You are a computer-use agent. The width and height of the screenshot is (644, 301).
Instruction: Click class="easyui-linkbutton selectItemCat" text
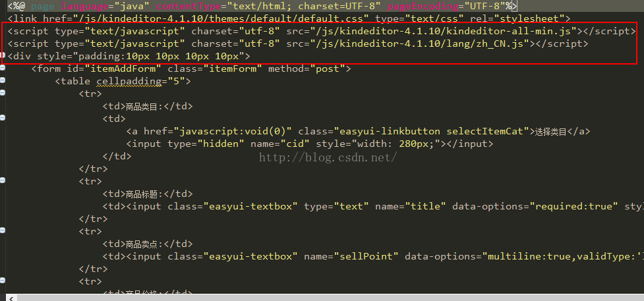[413, 132]
